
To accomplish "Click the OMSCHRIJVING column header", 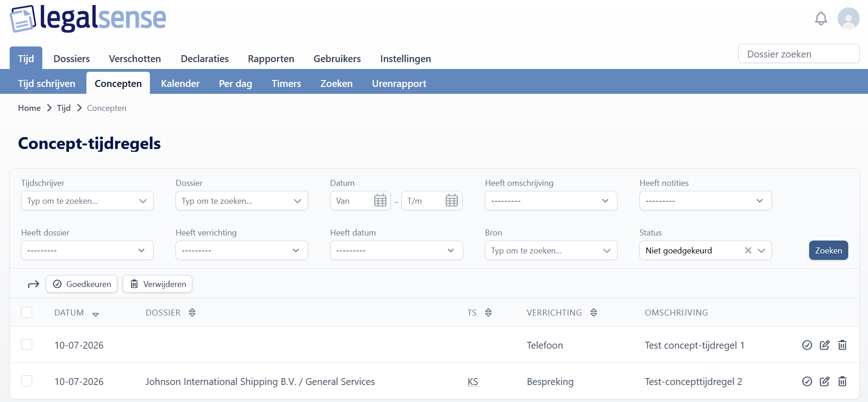I will pyautogui.click(x=676, y=312).
